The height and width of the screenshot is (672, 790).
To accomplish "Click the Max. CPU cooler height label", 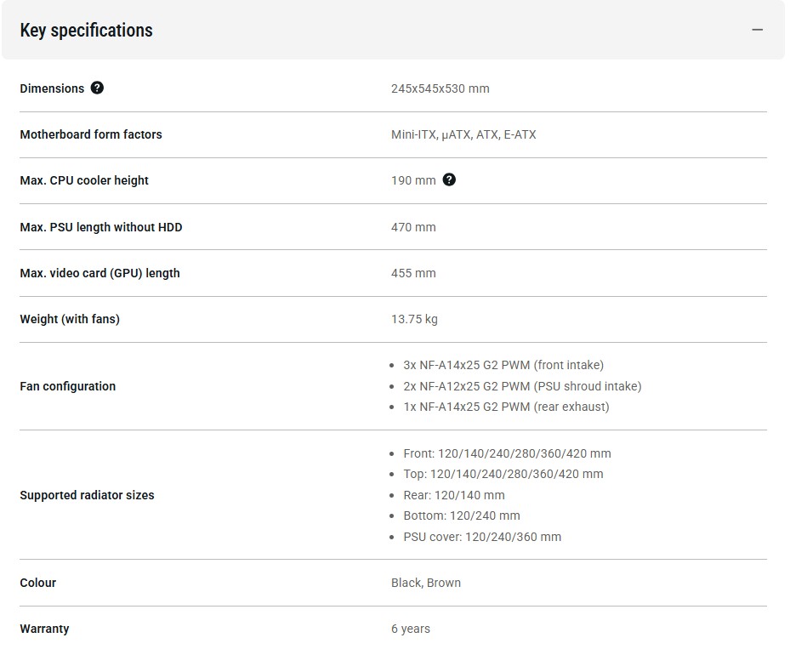I will (x=84, y=180).
